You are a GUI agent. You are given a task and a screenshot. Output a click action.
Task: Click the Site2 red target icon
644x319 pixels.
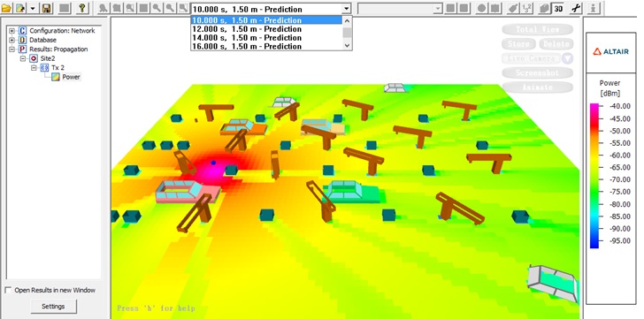pos(34,58)
